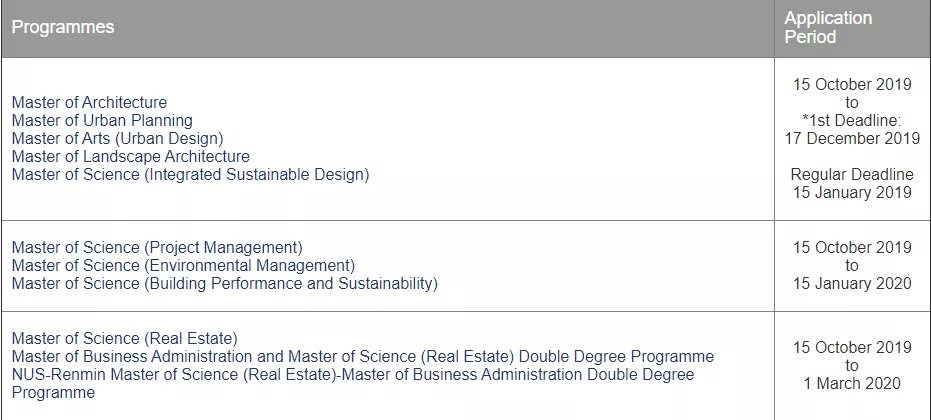Click 15 October 2019 in Project Management row
931x420 pixels.
(852, 247)
